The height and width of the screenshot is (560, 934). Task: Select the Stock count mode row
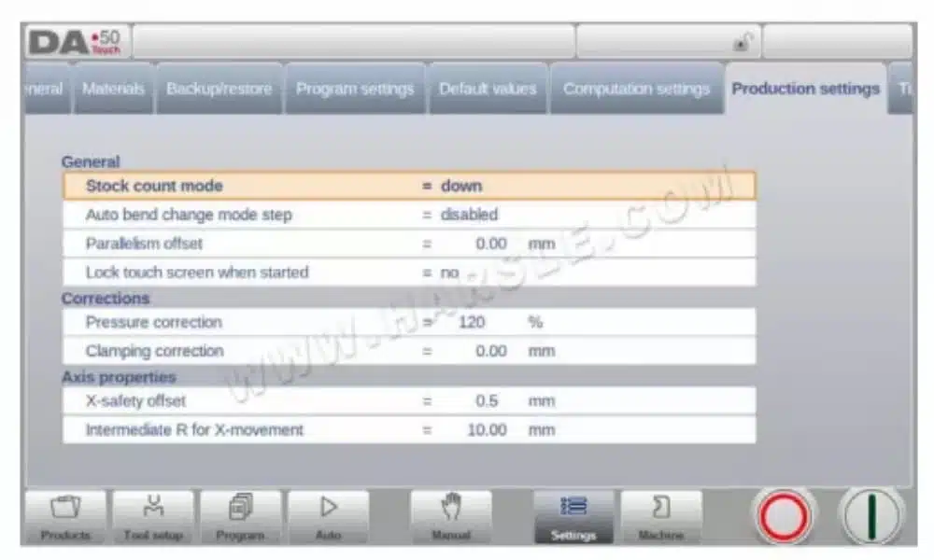click(409, 186)
